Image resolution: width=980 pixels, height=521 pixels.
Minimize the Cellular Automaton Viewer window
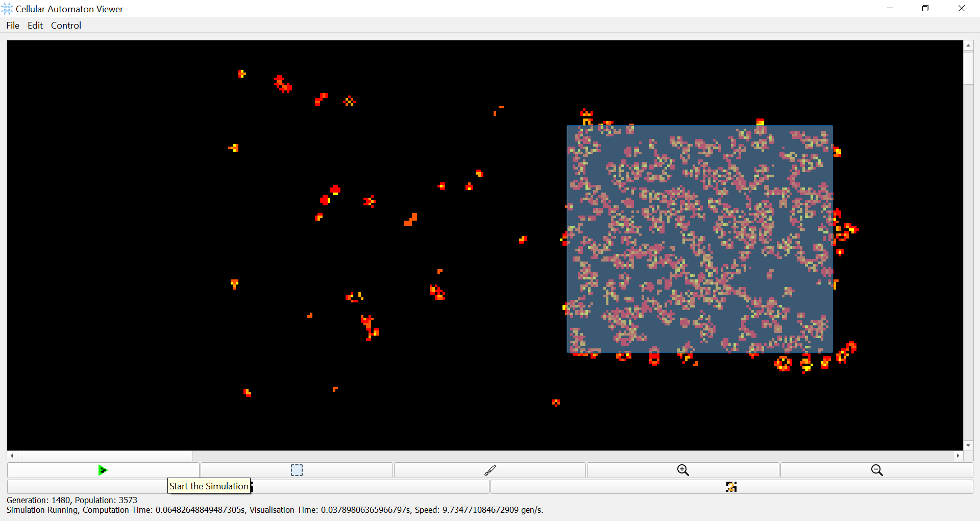pos(890,8)
